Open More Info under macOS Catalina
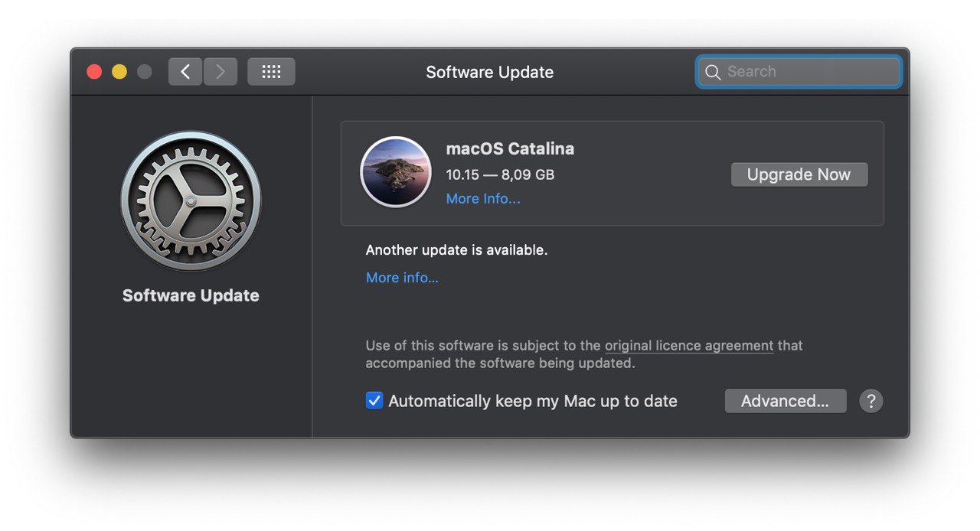The width and height of the screenshot is (980, 531). click(483, 199)
